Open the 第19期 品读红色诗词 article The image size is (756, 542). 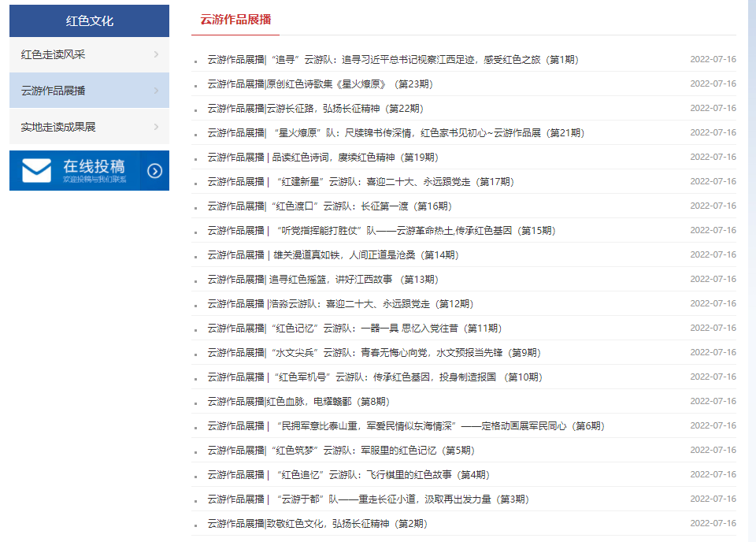(x=323, y=158)
